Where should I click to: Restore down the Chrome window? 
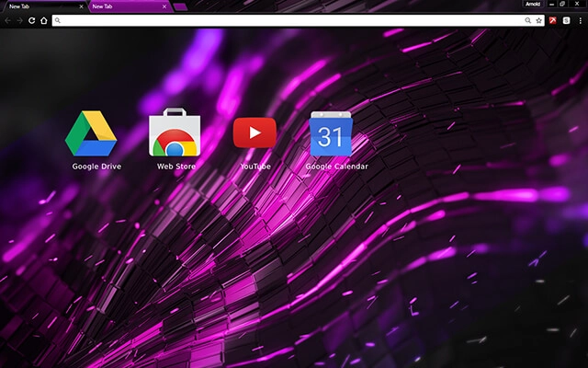pos(562,4)
